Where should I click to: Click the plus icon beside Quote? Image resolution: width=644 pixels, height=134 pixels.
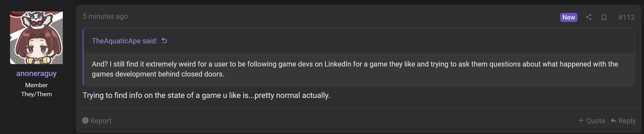coord(581,121)
